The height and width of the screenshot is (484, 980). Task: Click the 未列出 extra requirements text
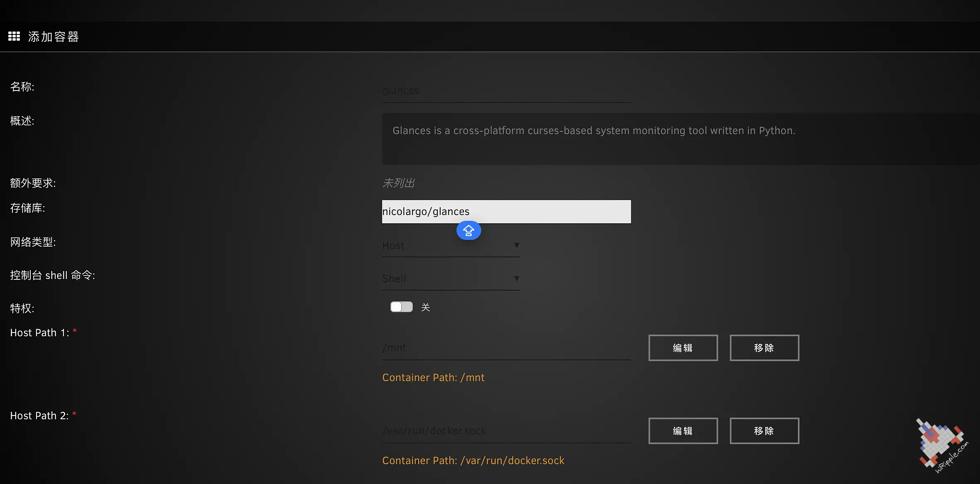click(x=398, y=183)
